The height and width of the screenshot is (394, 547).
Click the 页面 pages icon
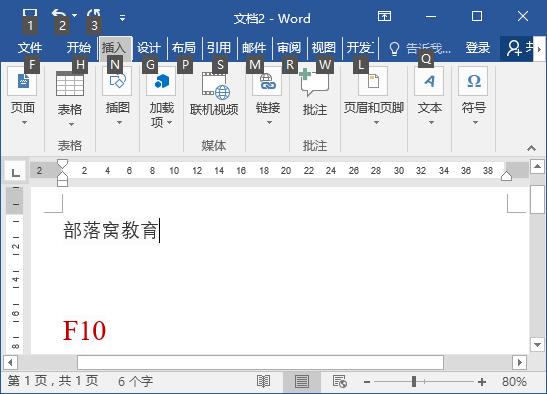[23, 81]
